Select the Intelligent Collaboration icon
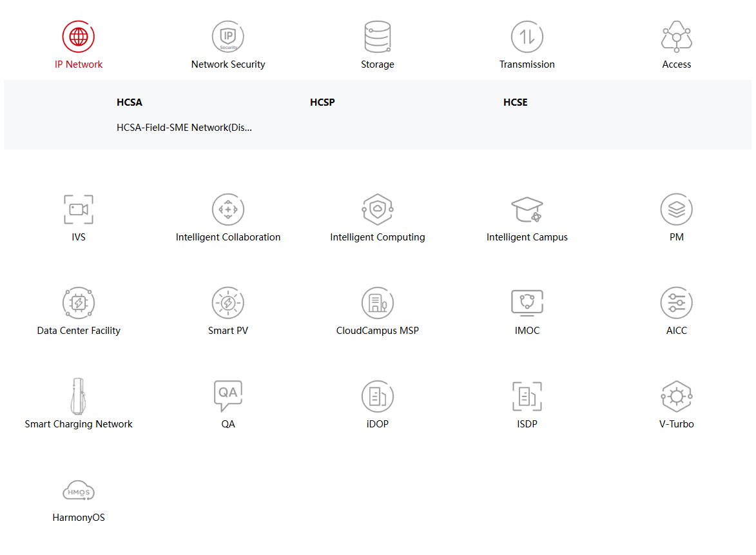The width and height of the screenshot is (756, 555). click(228, 209)
